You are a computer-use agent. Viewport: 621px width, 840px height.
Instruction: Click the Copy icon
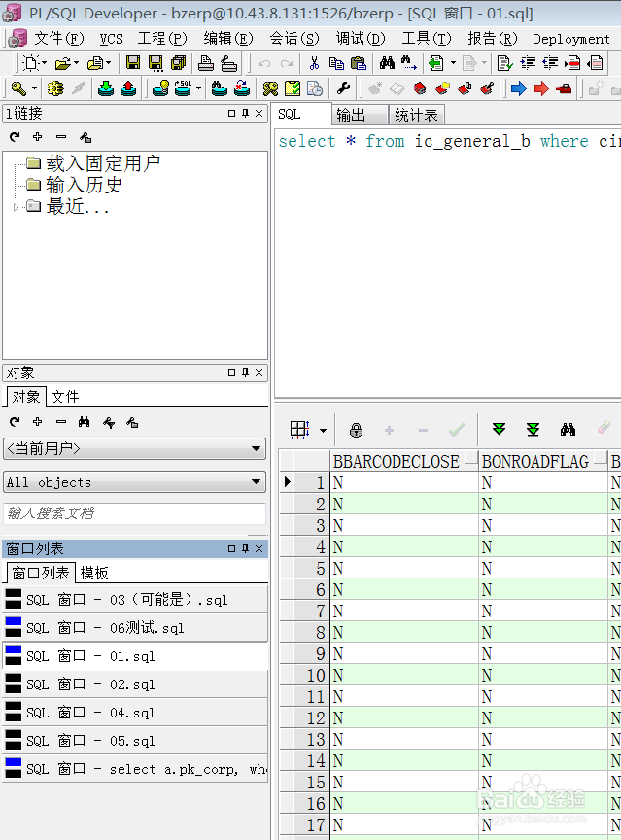tap(336, 63)
